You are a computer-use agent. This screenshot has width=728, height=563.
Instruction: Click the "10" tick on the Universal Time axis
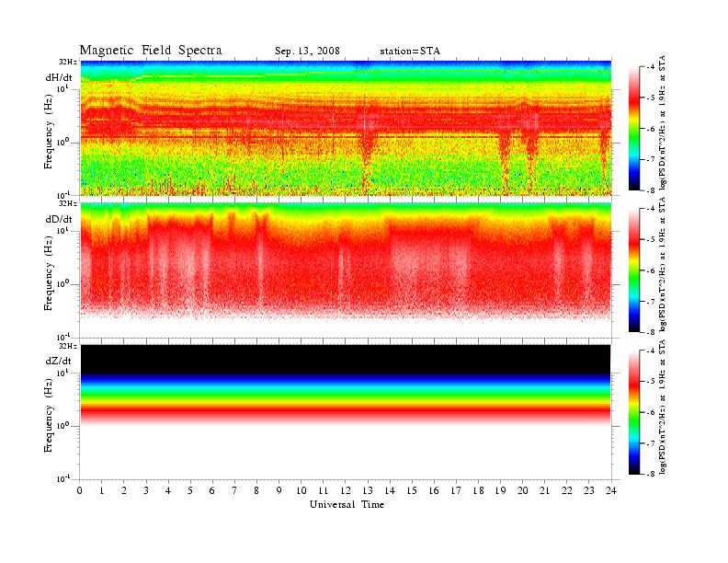(301, 490)
